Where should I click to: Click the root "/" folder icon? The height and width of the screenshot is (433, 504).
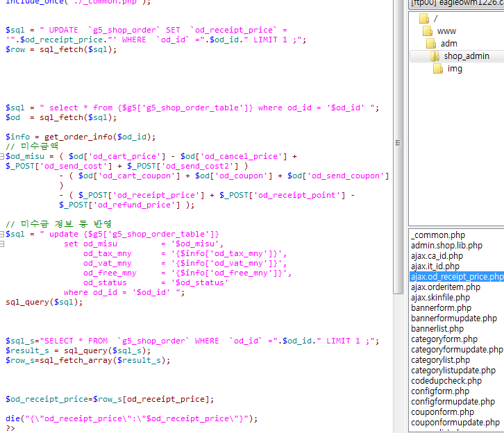425,19
